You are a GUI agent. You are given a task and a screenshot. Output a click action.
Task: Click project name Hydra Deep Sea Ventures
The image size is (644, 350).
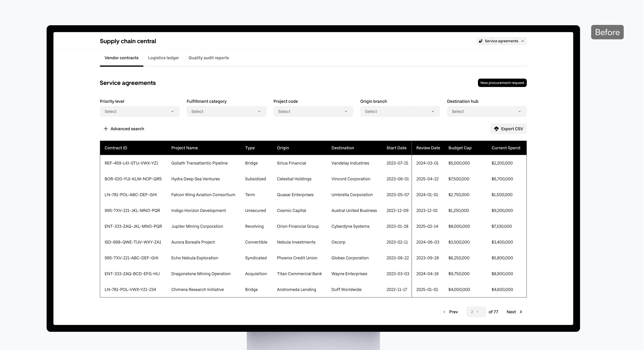click(195, 179)
